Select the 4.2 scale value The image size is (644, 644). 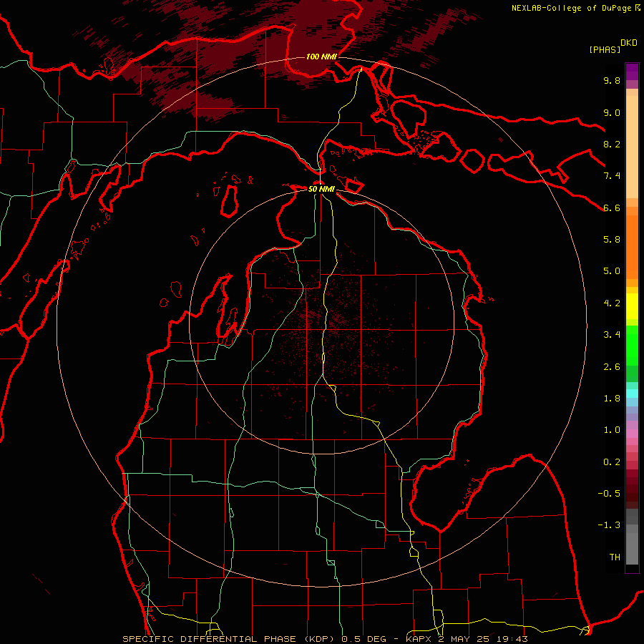pyautogui.click(x=612, y=303)
